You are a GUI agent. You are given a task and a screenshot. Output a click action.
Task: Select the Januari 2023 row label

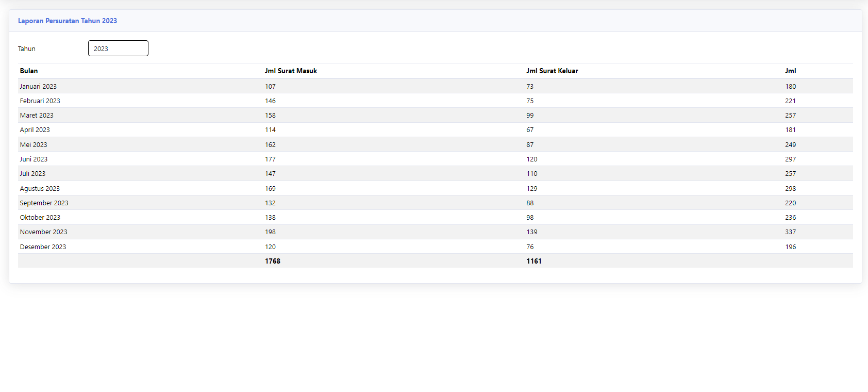pos(38,87)
